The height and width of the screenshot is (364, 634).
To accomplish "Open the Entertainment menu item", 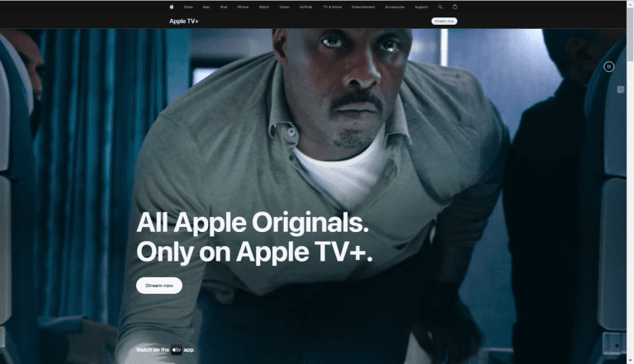I will coord(362,7).
